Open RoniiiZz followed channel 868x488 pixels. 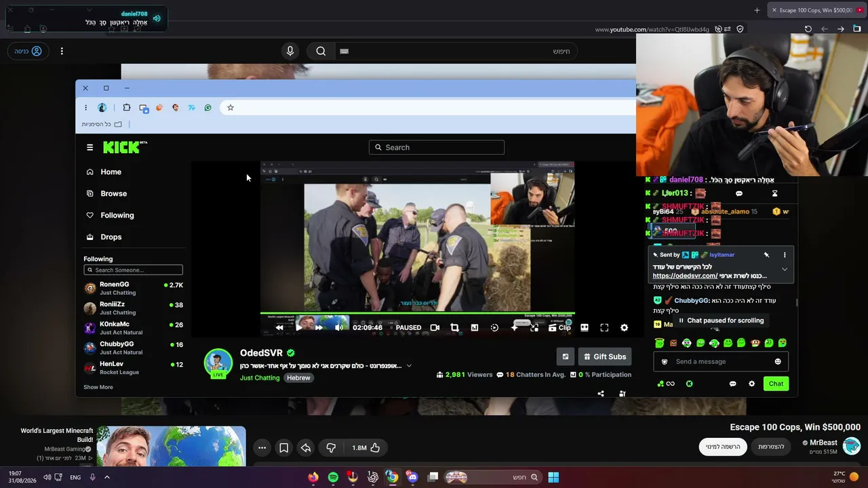pos(133,308)
